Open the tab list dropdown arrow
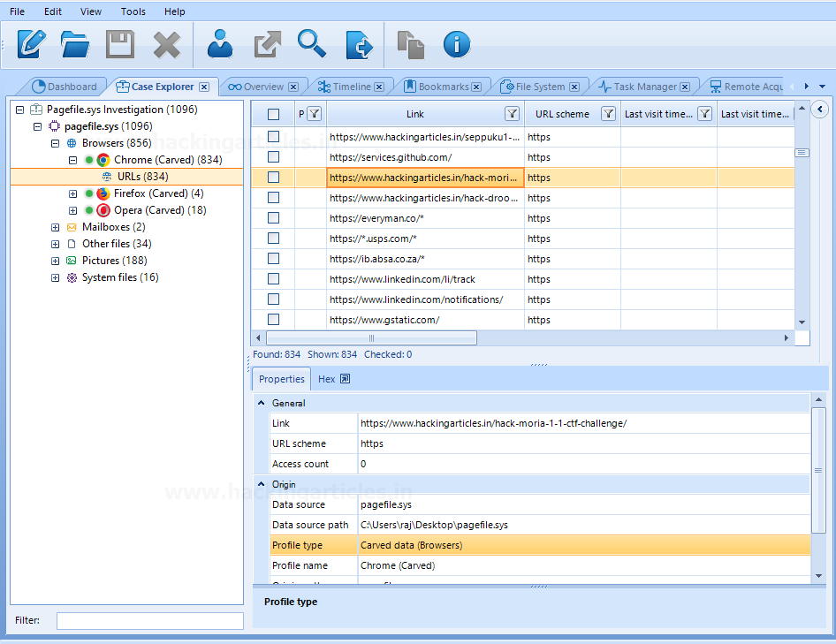The width and height of the screenshot is (836, 644). (x=822, y=87)
